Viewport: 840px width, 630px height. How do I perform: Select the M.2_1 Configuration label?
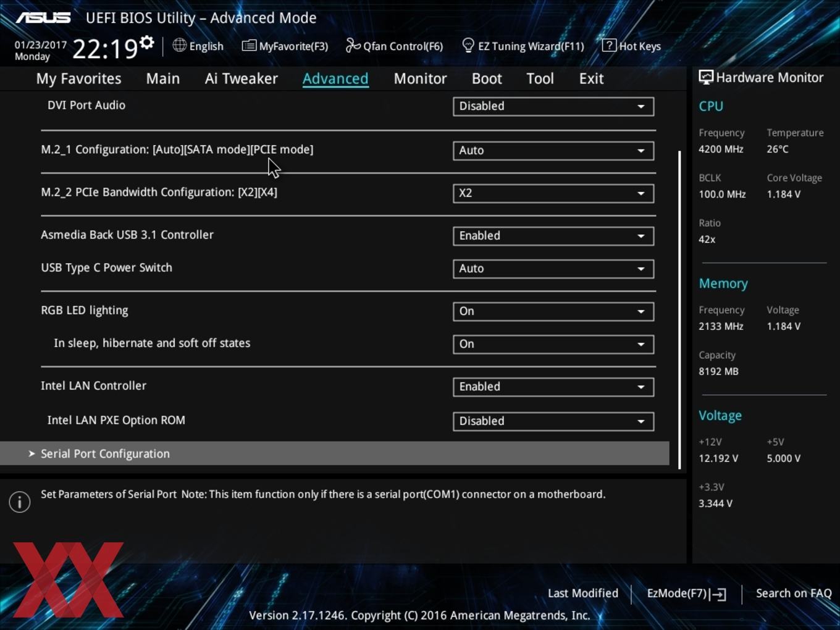click(x=177, y=149)
